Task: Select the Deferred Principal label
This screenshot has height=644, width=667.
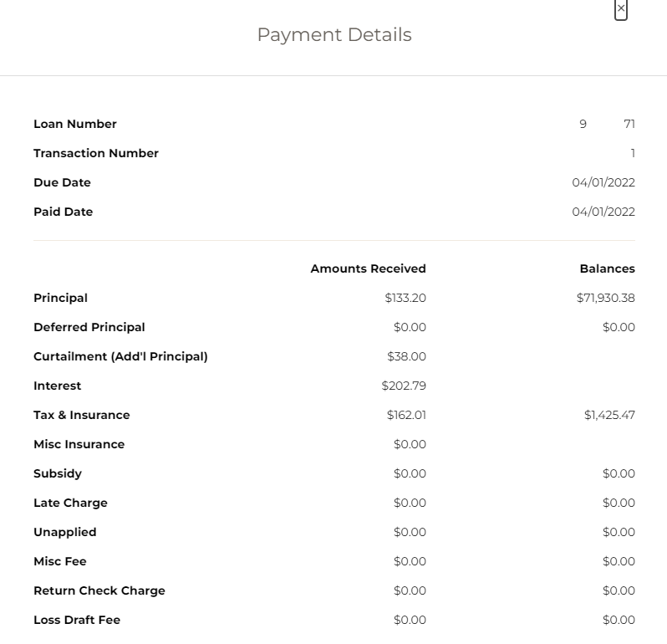Action: (x=89, y=327)
